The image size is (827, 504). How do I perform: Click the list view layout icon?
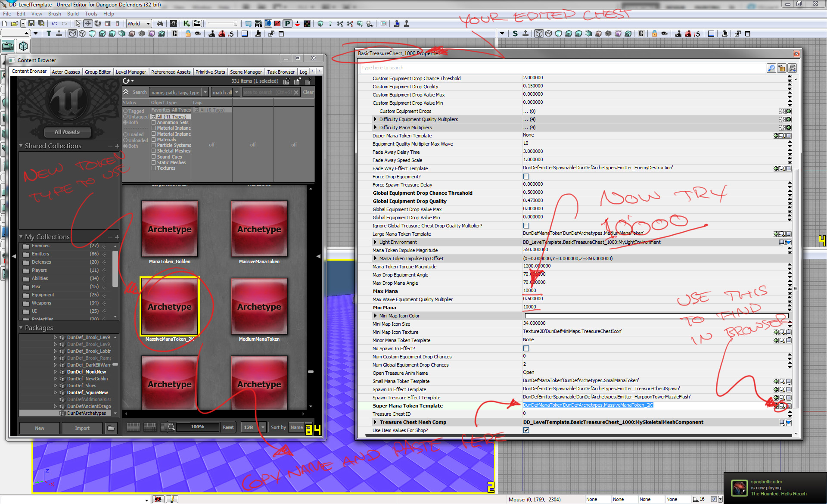[x=133, y=427]
